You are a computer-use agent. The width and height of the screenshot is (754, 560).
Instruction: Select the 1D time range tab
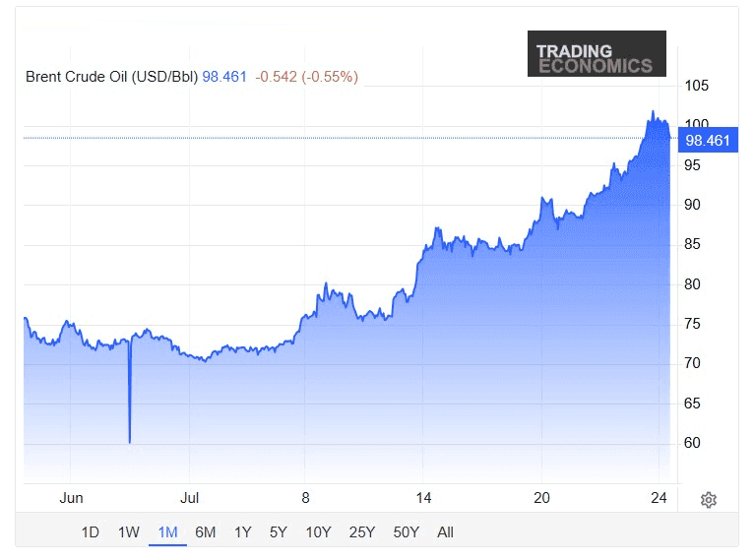point(90,532)
